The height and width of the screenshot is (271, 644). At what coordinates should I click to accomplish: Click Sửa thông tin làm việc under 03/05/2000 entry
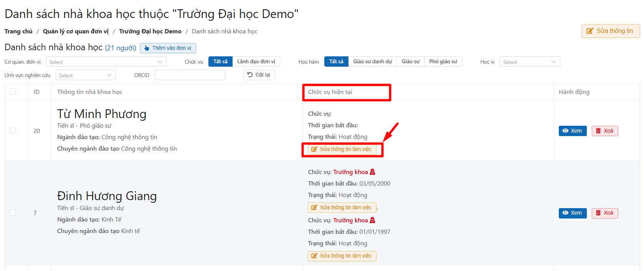click(342, 207)
